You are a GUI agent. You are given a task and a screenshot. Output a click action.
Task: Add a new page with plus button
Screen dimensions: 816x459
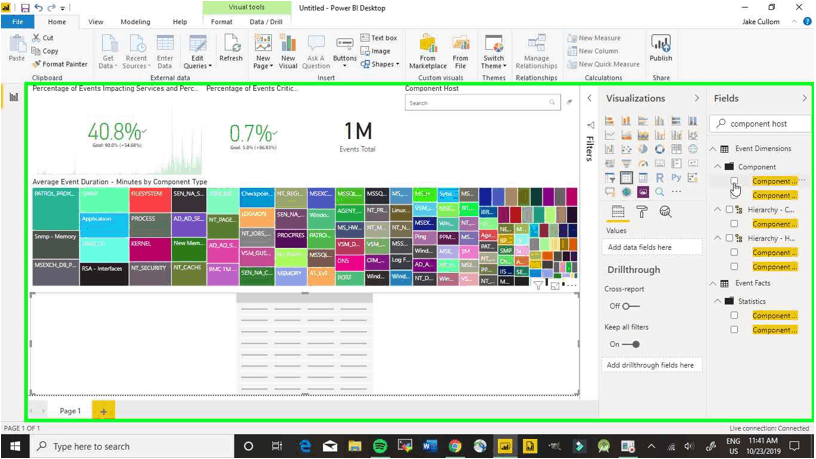pos(104,411)
